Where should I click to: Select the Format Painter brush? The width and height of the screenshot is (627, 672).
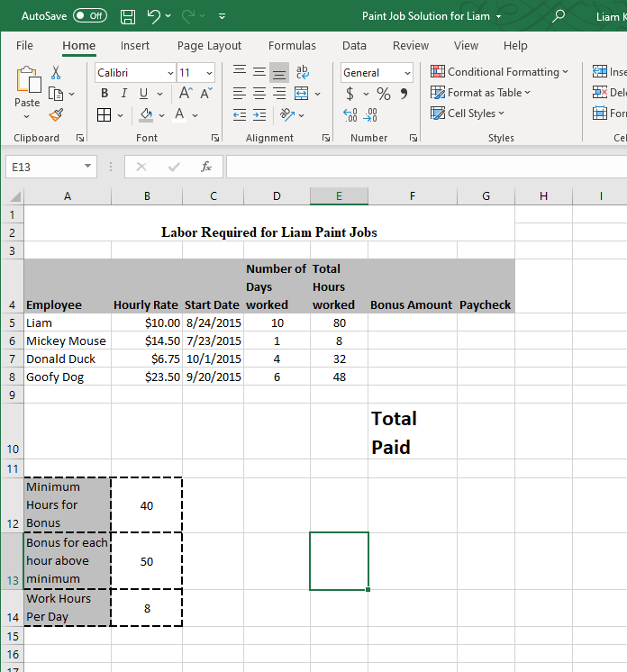(x=56, y=115)
